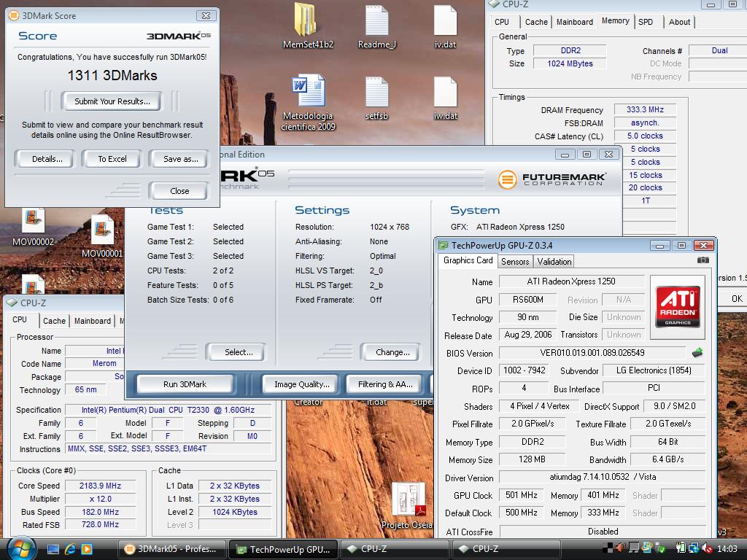Screen dimensions: 747x560
Task: Click the 1311 3DMarks score text
Action: (x=112, y=75)
